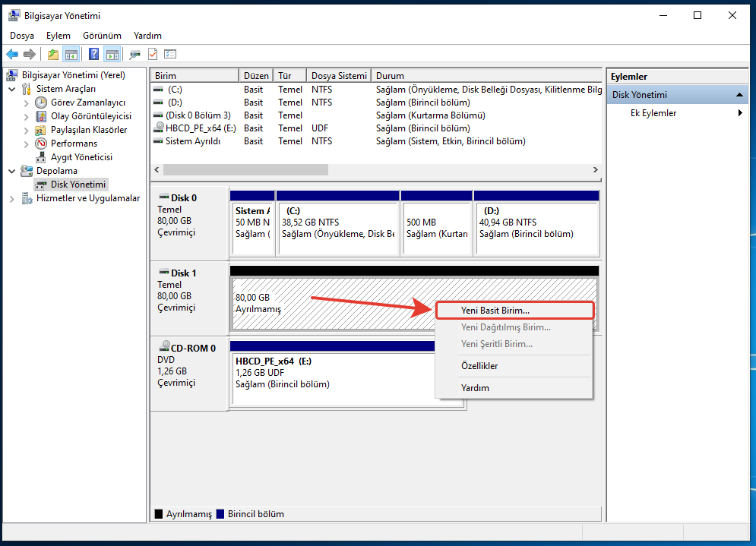Expand the Görev Zamanlayıcı tree node
This screenshot has height=546, width=756.
[x=27, y=103]
